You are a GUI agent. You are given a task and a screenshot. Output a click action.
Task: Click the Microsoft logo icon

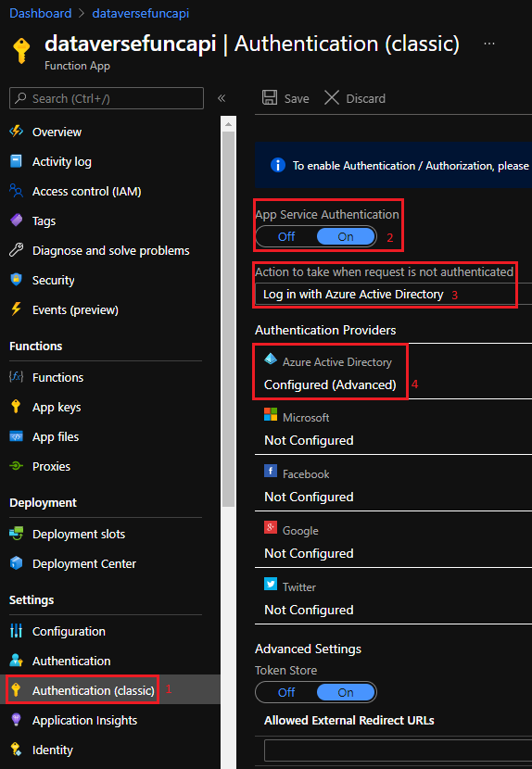271,414
